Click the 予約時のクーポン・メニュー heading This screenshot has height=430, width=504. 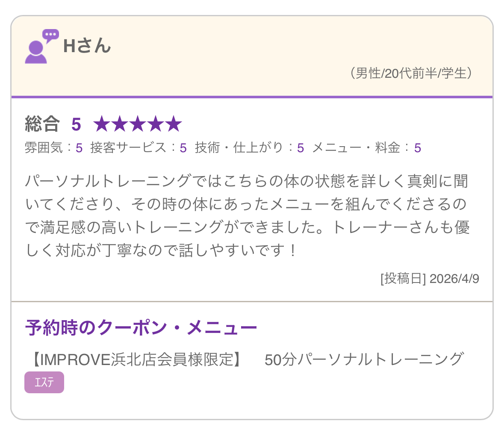point(141,328)
